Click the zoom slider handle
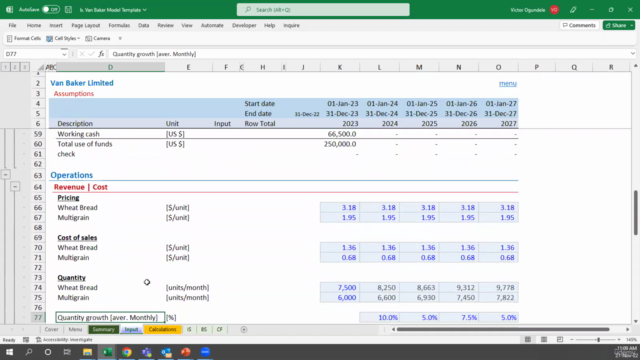 coord(598,340)
